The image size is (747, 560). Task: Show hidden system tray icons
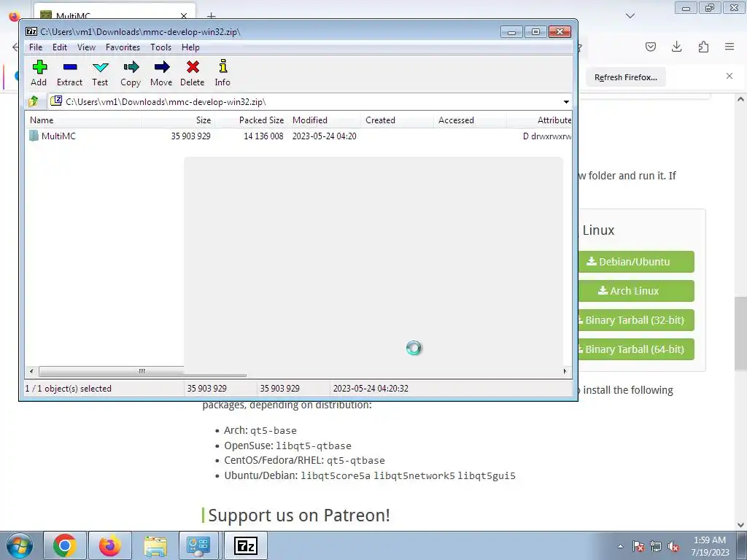pos(620,546)
